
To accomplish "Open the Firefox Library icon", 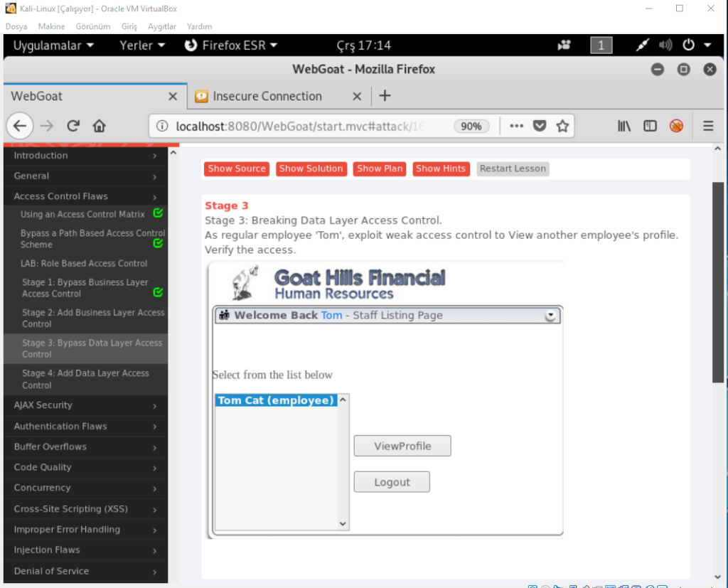I will point(624,126).
